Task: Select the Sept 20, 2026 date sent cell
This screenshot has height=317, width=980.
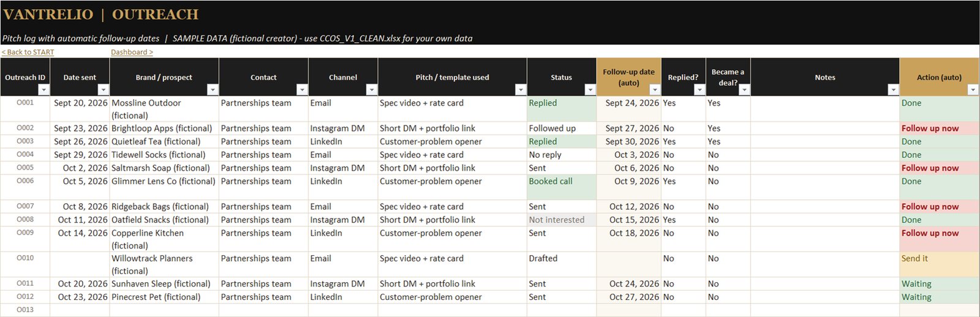Action: coord(80,109)
